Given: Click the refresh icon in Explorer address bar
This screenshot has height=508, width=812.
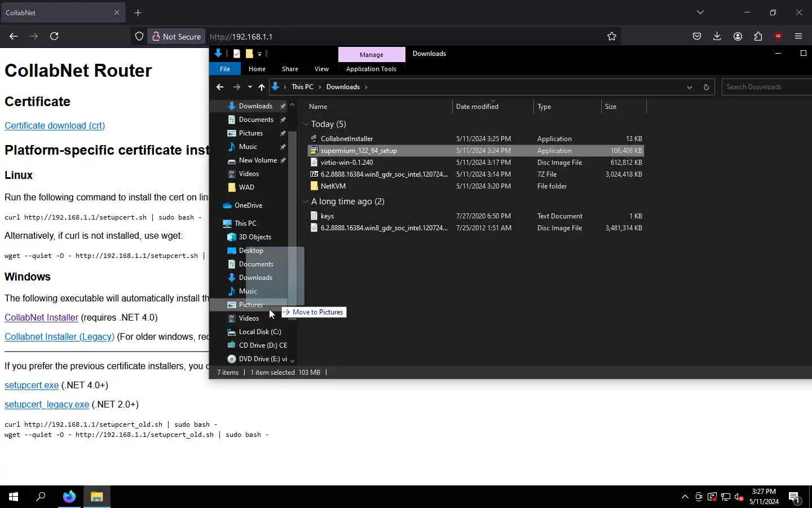Looking at the screenshot, I should [706, 87].
